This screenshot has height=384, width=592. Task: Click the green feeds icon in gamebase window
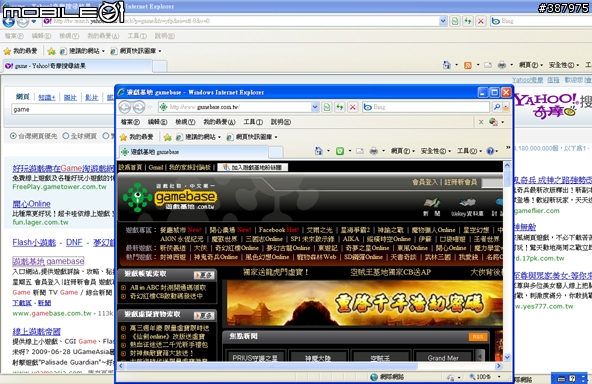[x=340, y=151]
